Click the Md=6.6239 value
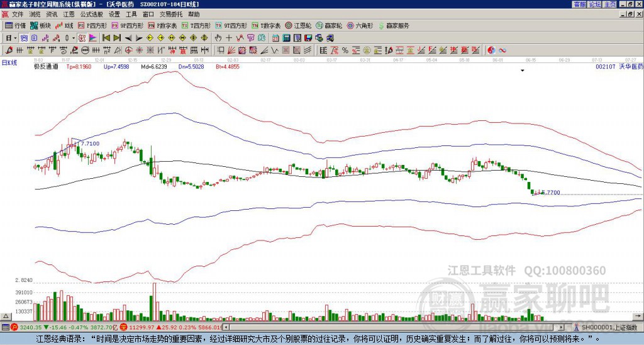 tap(154, 66)
